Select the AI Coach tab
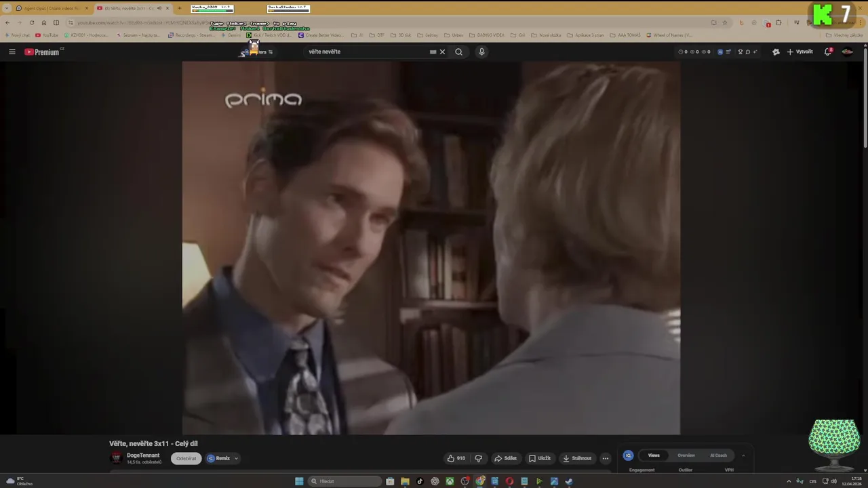Image resolution: width=868 pixels, height=488 pixels. tap(718, 455)
